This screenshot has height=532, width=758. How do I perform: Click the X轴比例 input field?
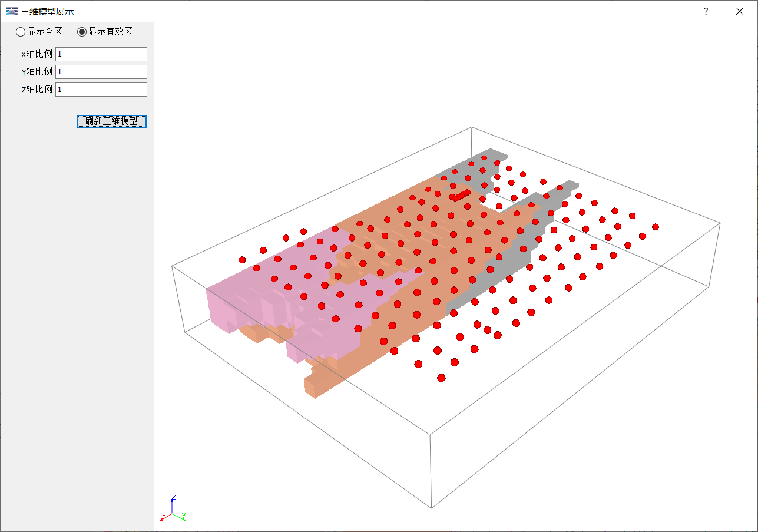(x=101, y=54)
